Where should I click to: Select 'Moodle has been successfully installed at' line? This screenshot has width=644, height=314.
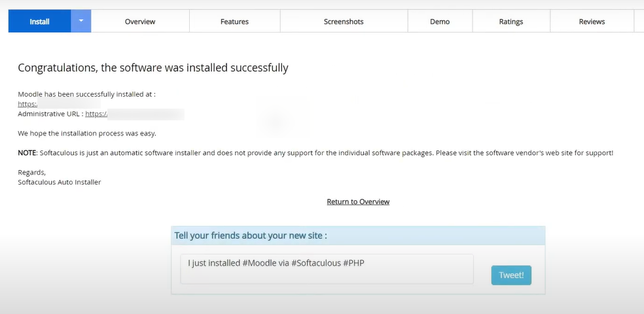point(86,94)
